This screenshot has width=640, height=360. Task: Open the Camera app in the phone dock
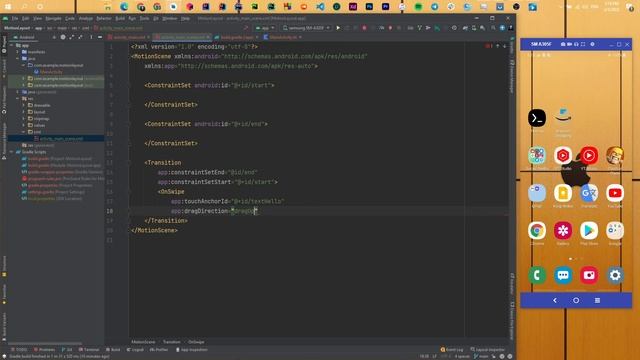pyautogui.click(x=589, y=276)
